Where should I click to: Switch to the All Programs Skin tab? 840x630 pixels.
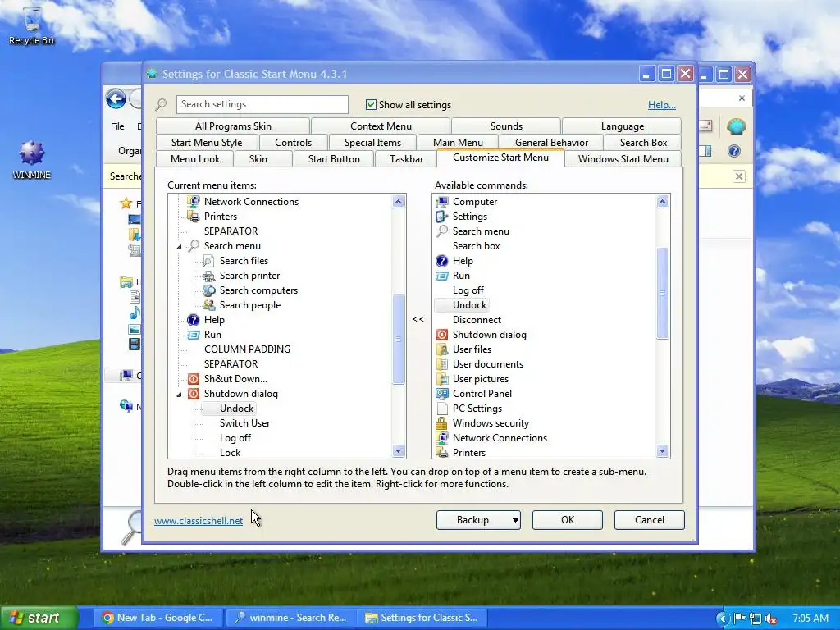coord(233,126)
